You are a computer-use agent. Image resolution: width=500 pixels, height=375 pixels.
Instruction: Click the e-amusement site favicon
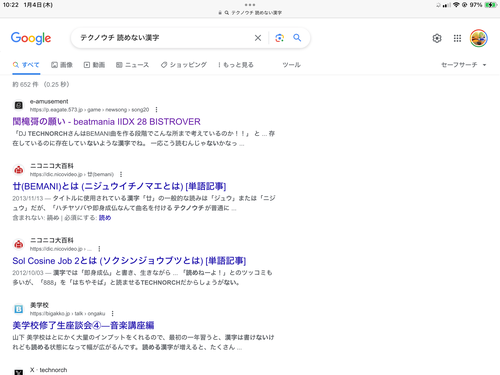pos(19,105)
